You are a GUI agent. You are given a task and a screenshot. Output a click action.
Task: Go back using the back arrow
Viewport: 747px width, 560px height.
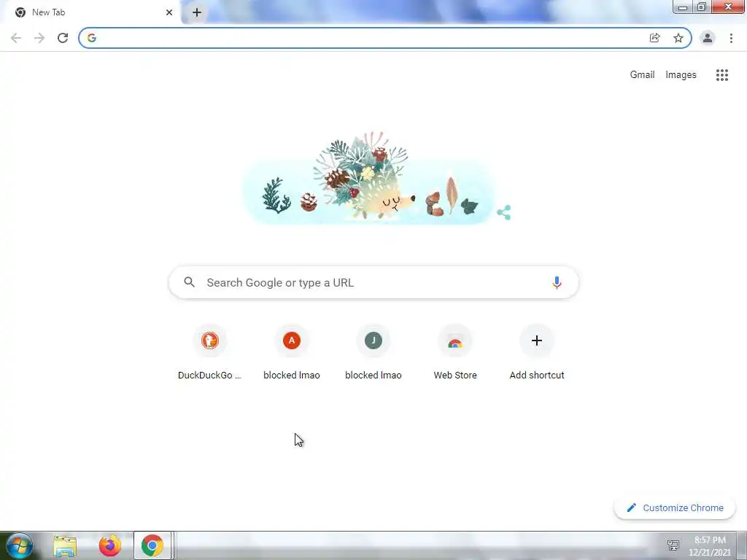pos(16,38)
